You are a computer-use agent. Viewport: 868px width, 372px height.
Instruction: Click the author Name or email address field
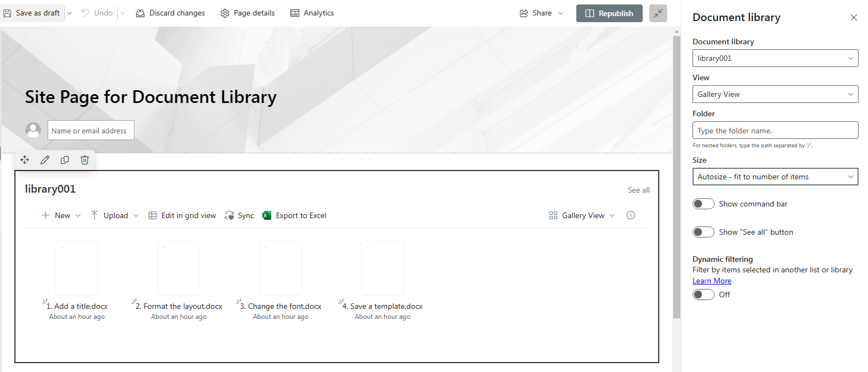91,130
